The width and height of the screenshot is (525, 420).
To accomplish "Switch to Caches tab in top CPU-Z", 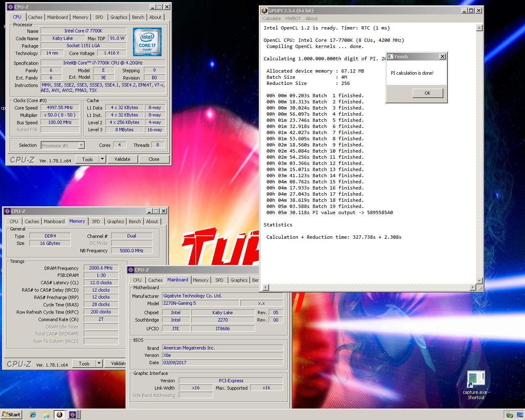I will coord(35,17).
